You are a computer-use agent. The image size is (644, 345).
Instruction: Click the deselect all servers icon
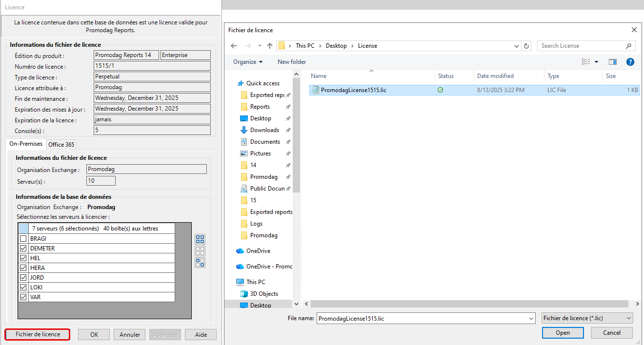click(200, 251)
